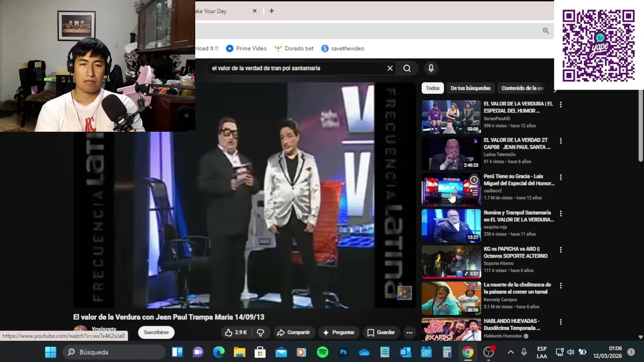Open Photoshop from the taskbar

[x=344, y=352]
